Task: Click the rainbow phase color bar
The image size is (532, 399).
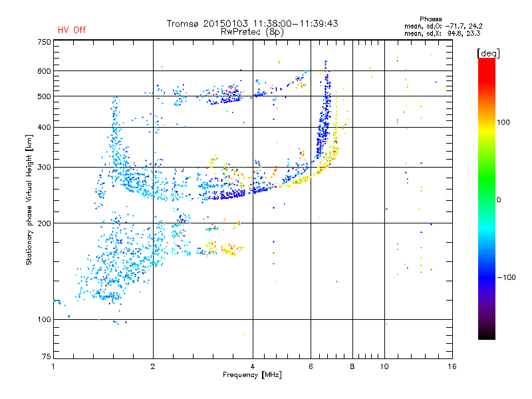Action: pos(487,198)
